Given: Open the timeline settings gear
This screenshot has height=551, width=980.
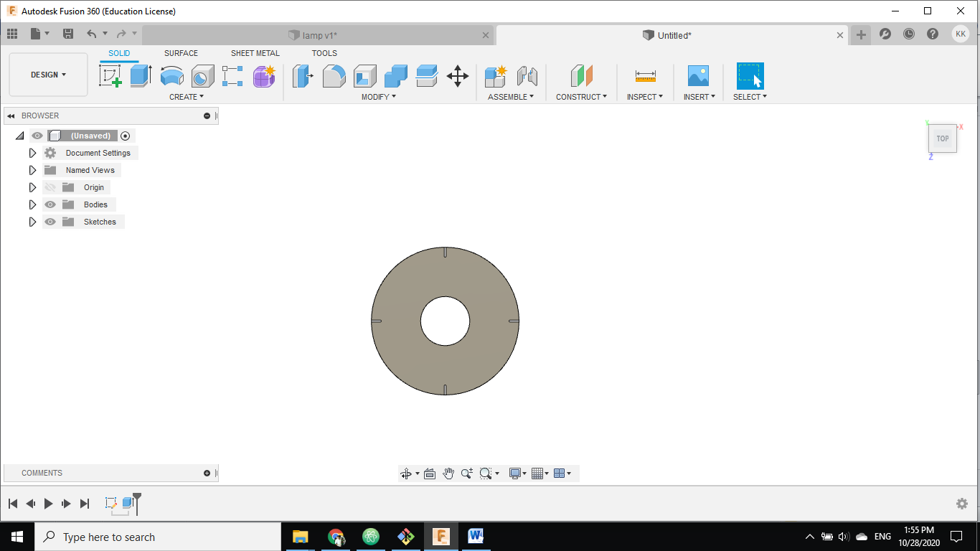Looking at the screenshot, I should [x=962, y=504].
